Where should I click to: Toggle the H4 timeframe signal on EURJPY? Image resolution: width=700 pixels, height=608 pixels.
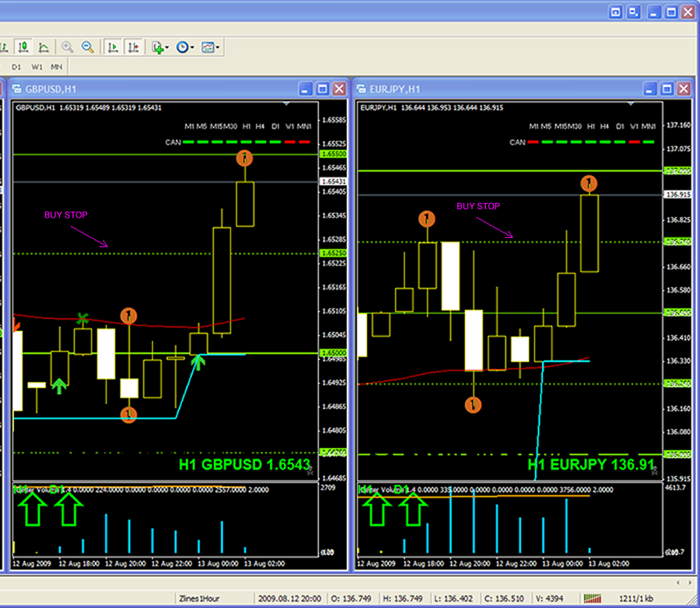pyautogui.click(x=604, y=142)
